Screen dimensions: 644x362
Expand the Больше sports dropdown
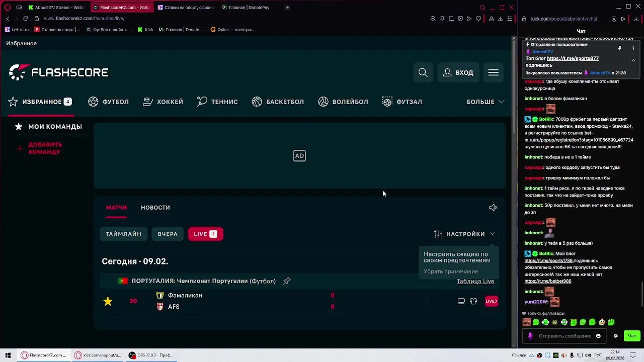486,102
